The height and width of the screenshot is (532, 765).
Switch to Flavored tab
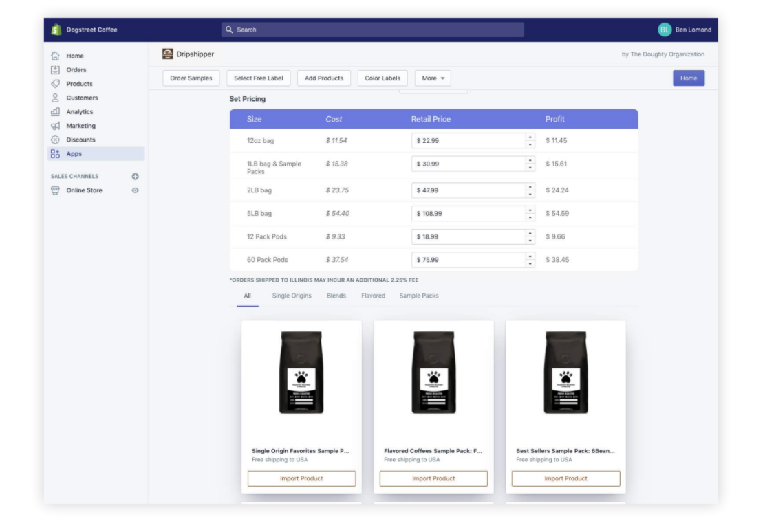[374, 296]
